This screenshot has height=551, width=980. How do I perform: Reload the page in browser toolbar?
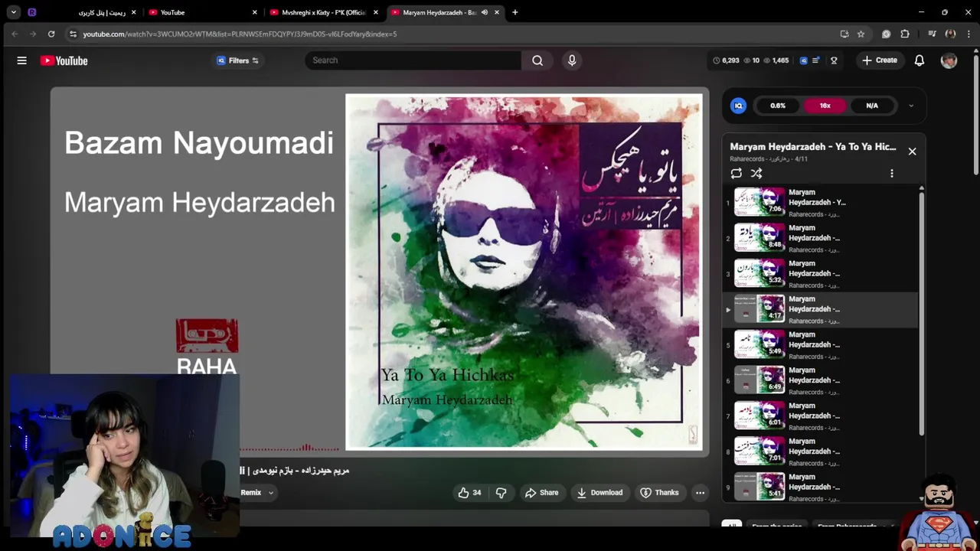[x=51, y=34]
